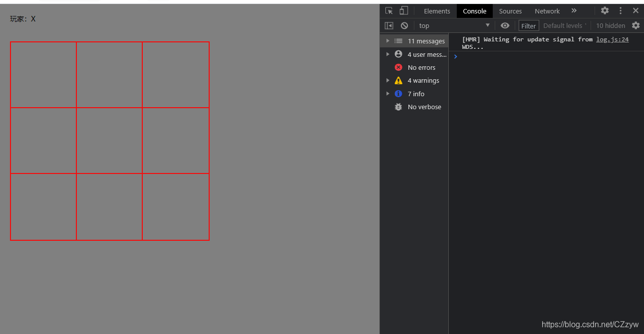
Task: Open the DevTools settings gear
Action: click(605, 10)
